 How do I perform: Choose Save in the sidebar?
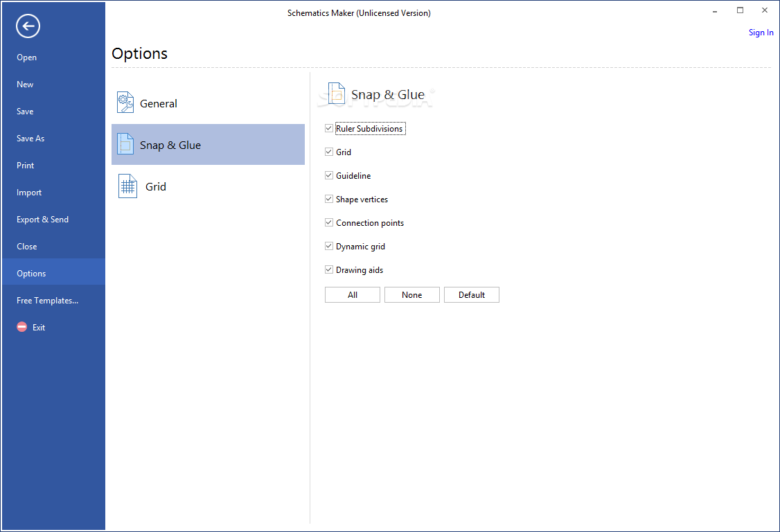[x=25, y=112]
